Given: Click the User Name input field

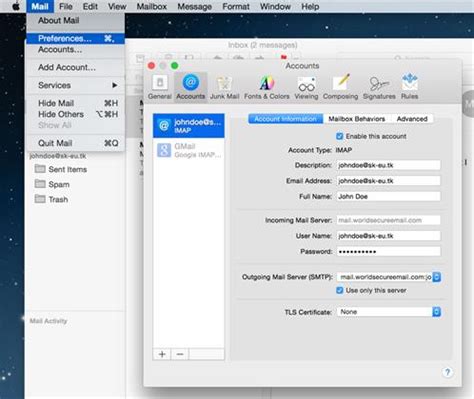Looking at the screenshot, I should pos(388,236).
